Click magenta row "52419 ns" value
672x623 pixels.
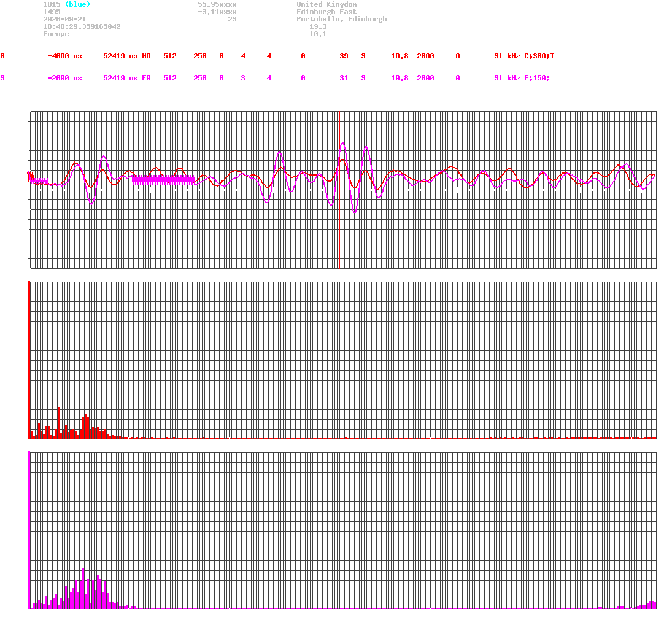pos(120,78)
